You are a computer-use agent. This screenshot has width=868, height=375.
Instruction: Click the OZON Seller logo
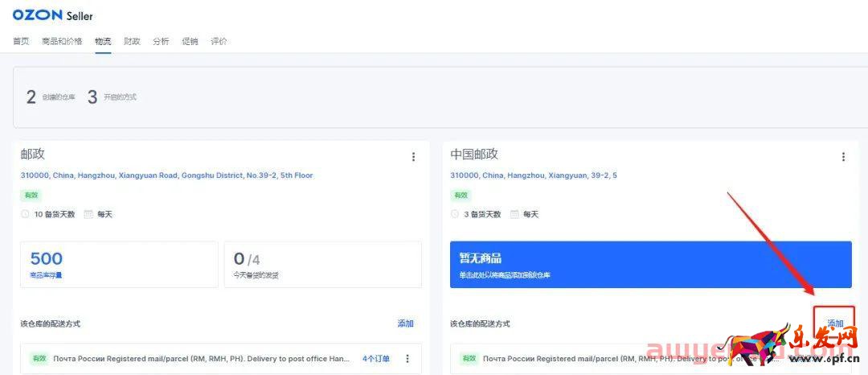[x=52, y=15]
